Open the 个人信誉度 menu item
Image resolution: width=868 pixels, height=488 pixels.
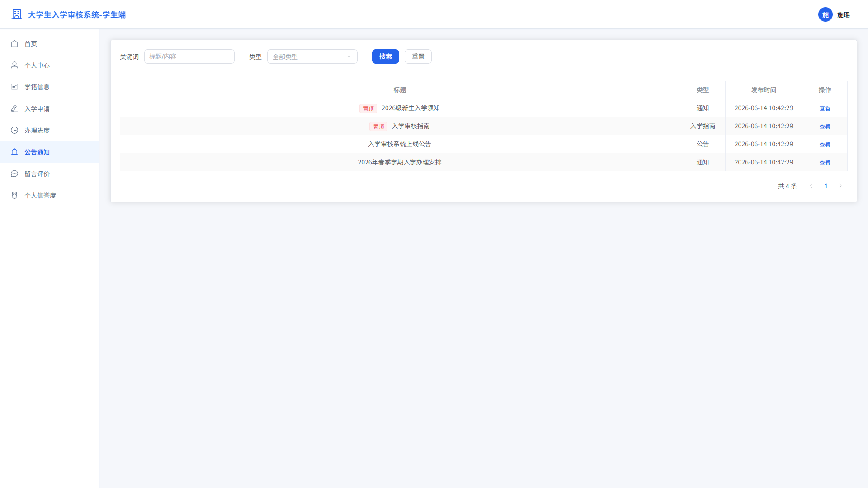50,196
